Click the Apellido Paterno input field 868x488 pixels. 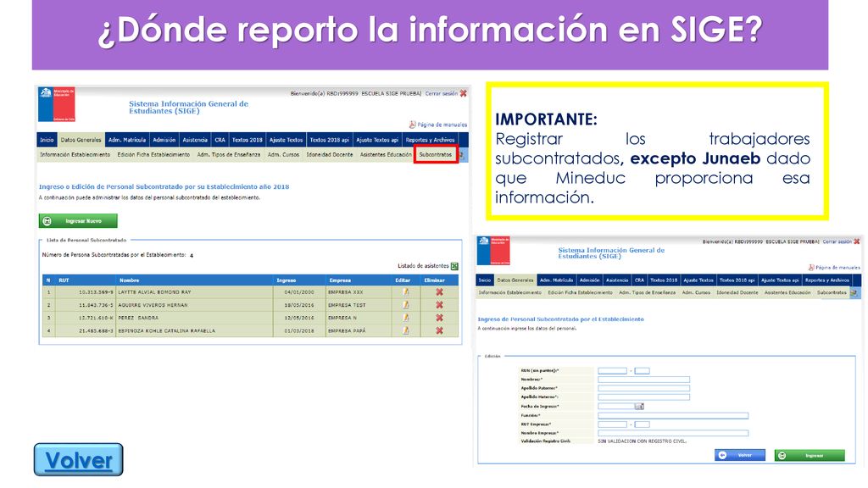(644, 388)
